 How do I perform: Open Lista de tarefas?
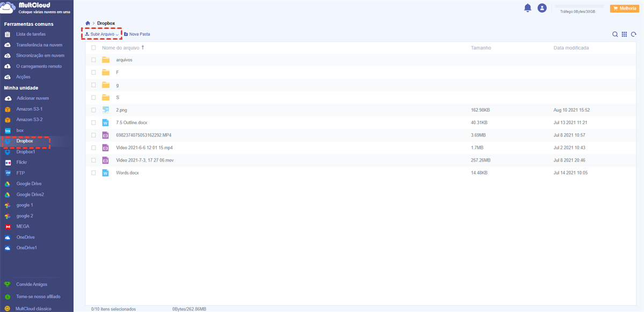(x=31, y=34)
